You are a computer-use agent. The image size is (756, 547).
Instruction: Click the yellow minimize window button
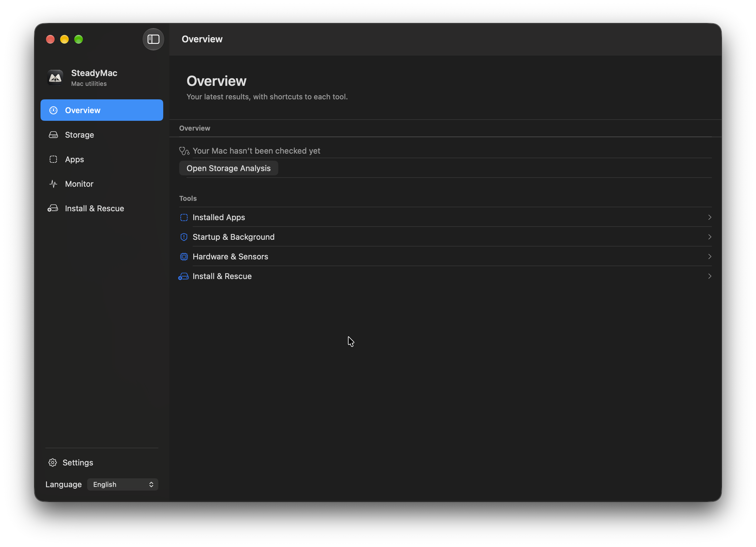64,39
